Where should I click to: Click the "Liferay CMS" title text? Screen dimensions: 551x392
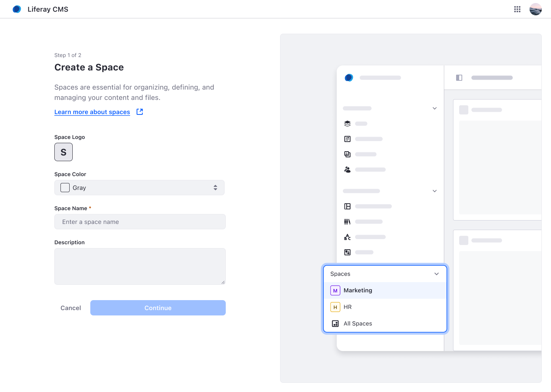pyautogui.click(x=48, y=9)
